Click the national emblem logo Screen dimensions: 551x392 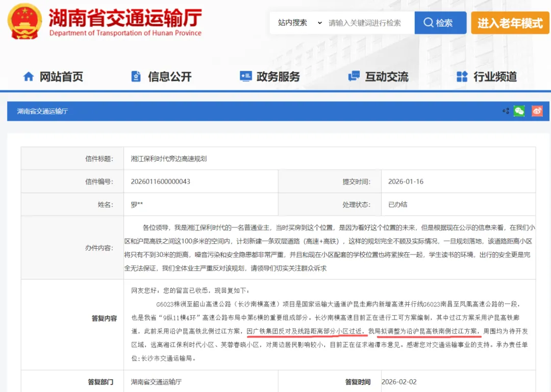click(x=24, y=21)
